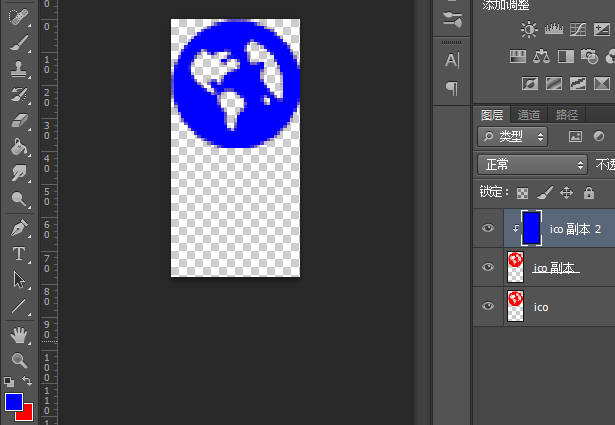Select the layer named ico 副本 2

coord(575,229)
